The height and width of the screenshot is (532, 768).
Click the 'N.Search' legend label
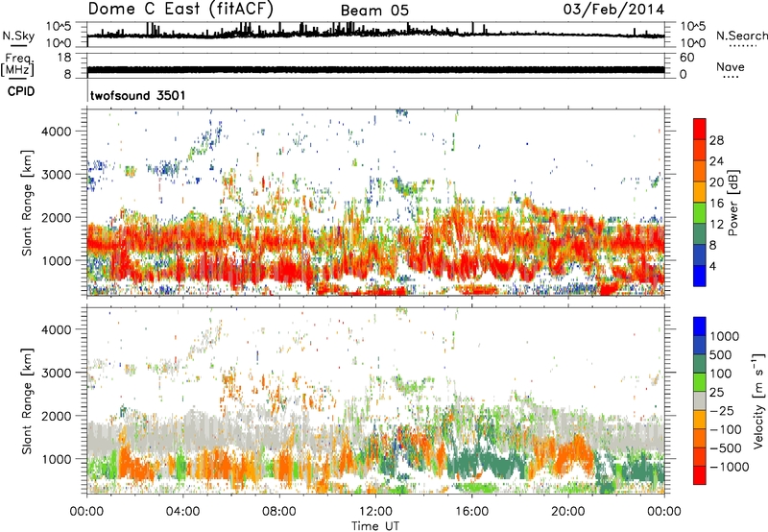tap(741, 36)
